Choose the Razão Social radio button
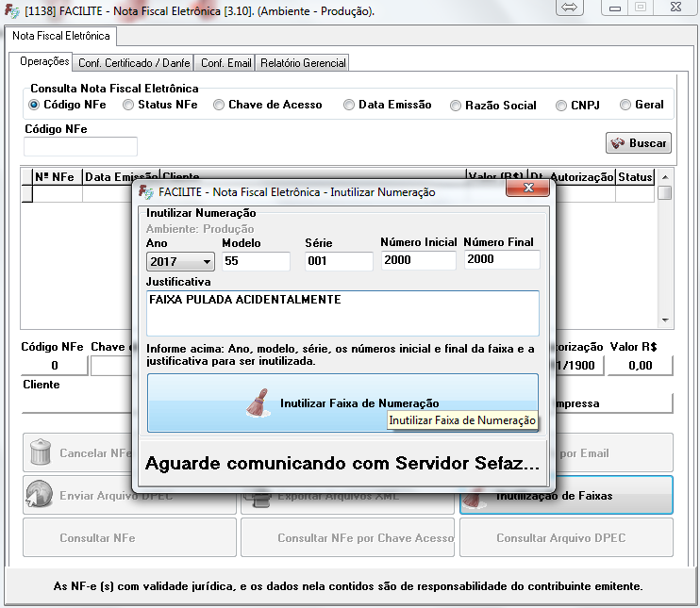This screenshot has height=608, width=700. pos(457,106)
